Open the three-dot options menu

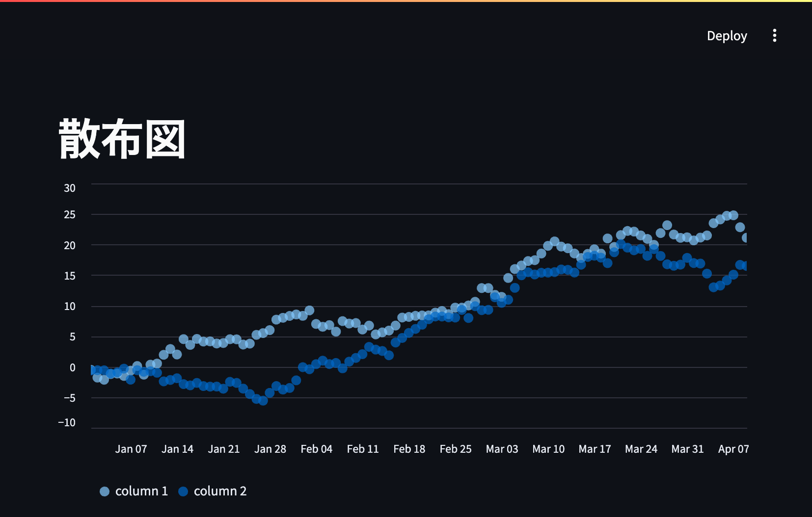(x=774, y=36)
